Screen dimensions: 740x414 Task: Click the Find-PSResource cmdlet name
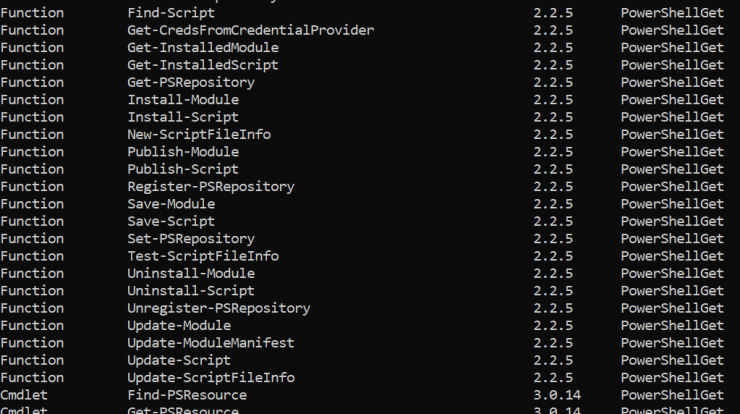point(187,395)
